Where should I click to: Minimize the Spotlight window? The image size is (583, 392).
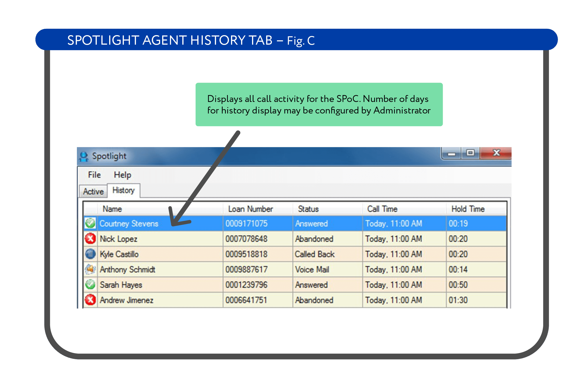(x=451, y=153)
